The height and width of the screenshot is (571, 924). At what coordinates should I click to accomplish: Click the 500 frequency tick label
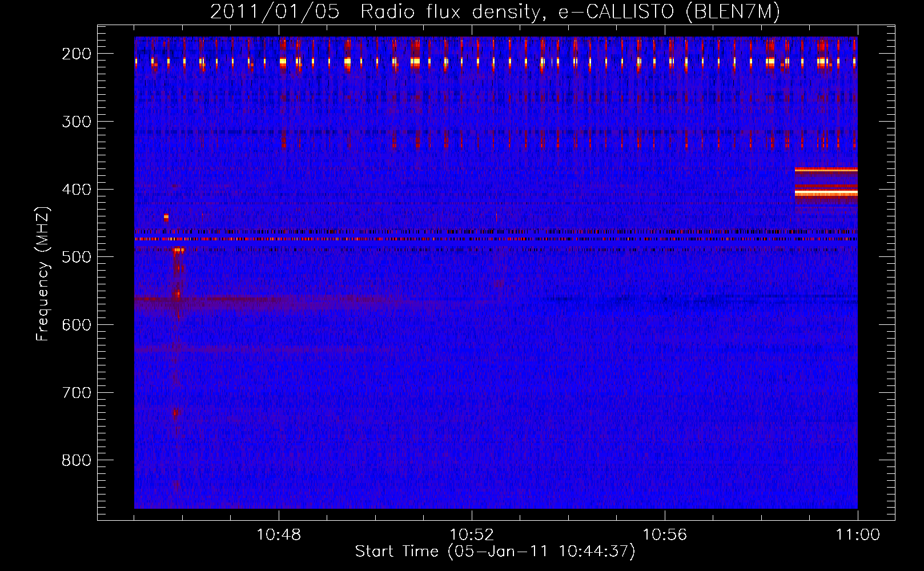click(77, 257)
